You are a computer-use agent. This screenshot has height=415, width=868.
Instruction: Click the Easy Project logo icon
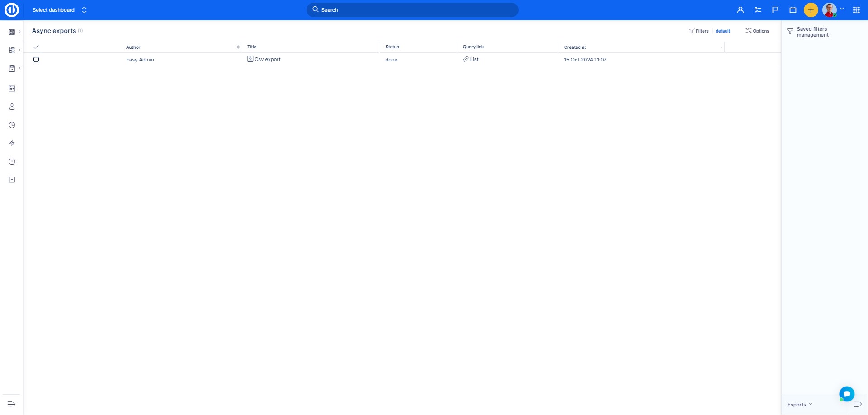tap(12, 10)
